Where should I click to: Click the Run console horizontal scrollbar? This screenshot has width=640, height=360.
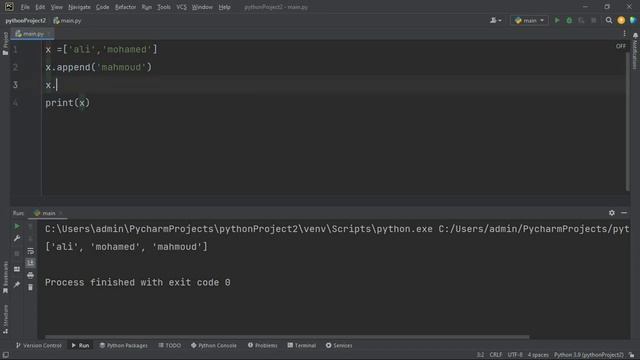point(287,337)
